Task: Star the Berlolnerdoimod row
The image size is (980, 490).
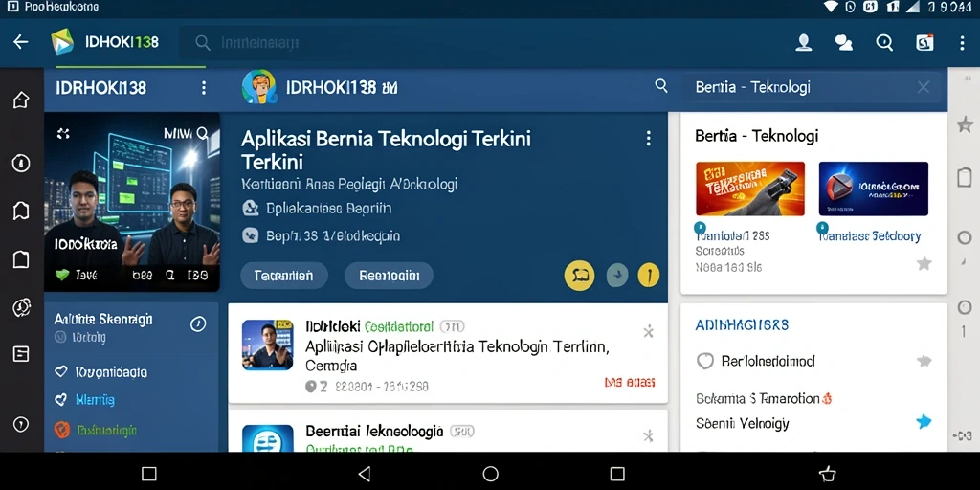Action: [924, 361]
